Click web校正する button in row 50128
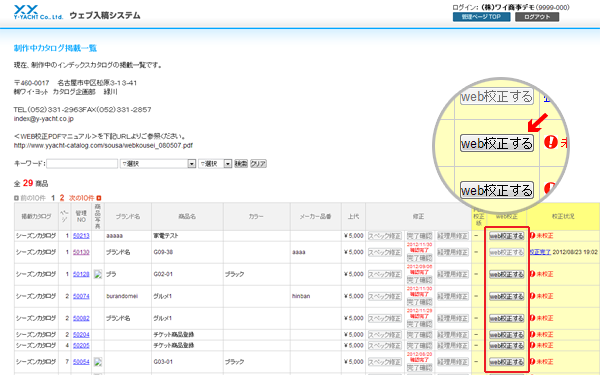 tap(507, 274)
